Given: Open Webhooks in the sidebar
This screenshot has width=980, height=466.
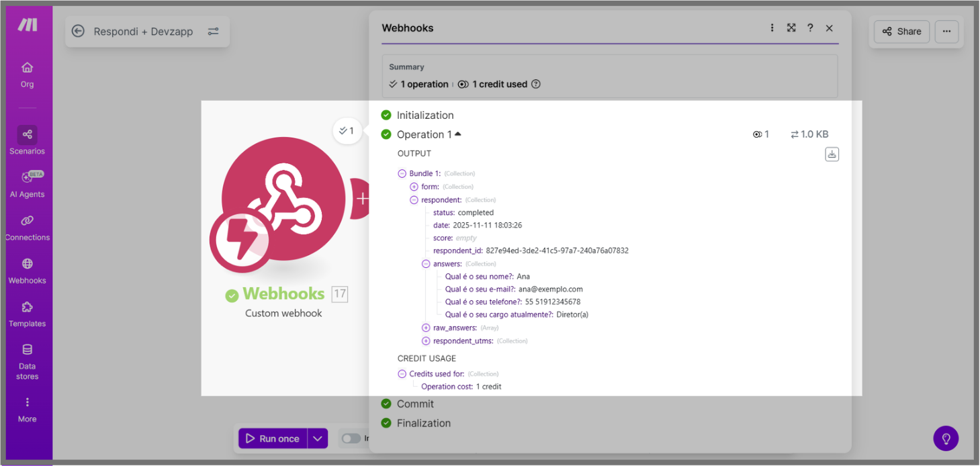Looking at the screenshot, I should tap(27, 271).
